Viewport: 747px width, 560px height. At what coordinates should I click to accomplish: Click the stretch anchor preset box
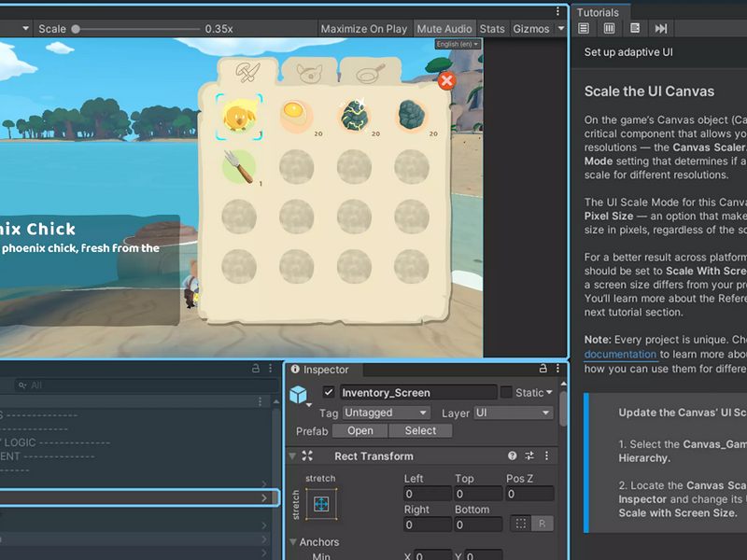(321, 504)
